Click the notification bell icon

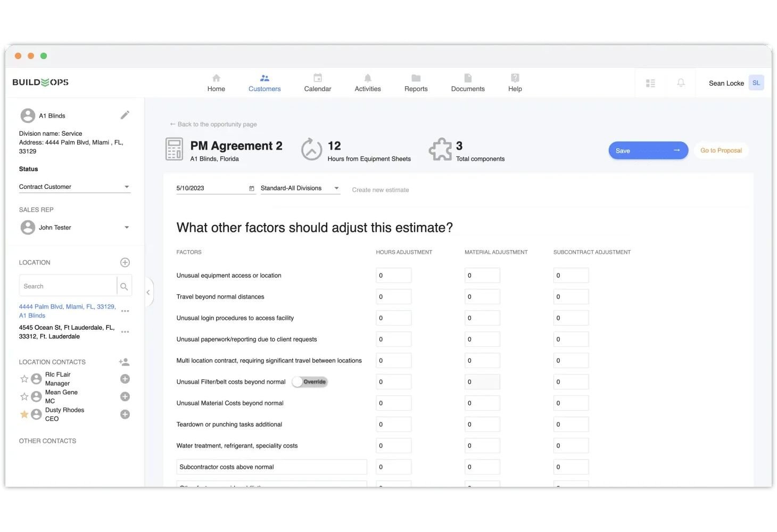[681, 82]
